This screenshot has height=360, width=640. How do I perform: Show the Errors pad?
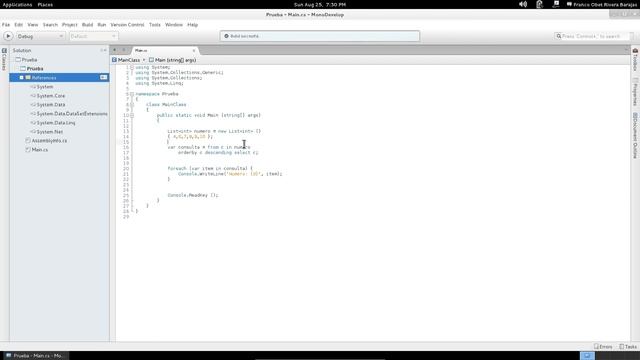(x=603, y=347)
